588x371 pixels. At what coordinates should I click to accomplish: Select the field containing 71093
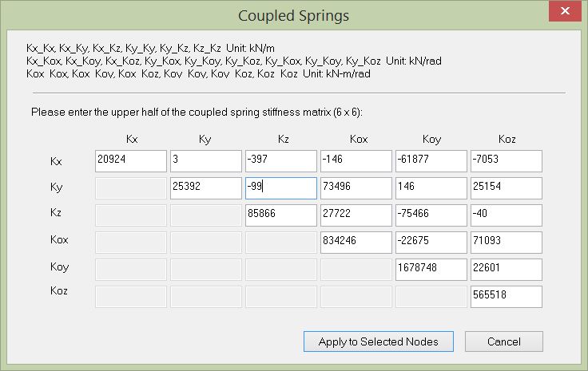(x=507, y=243)
